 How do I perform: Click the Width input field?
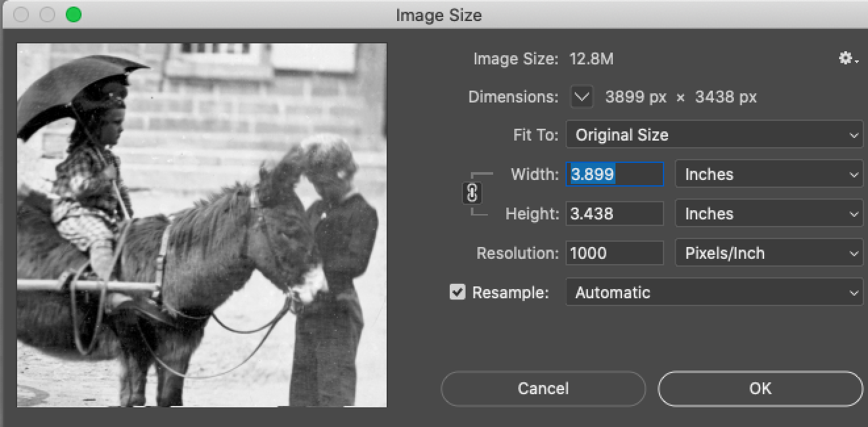pos(615,175)
